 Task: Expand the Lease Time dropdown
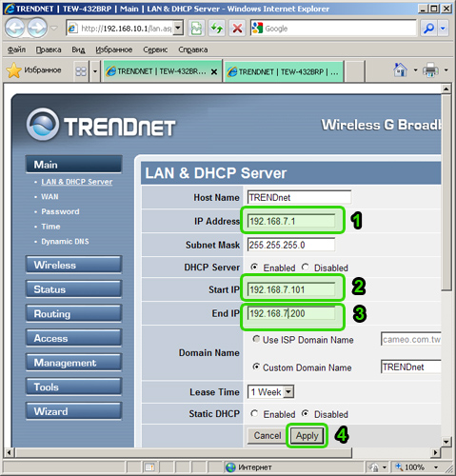coord(288,392)
